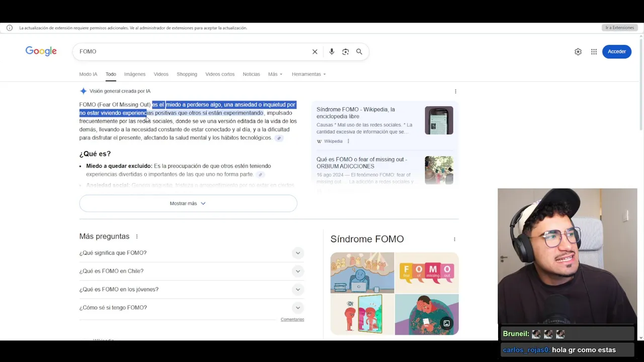
Task: Open the Google apps grid icon
Action: pos(594,51)
